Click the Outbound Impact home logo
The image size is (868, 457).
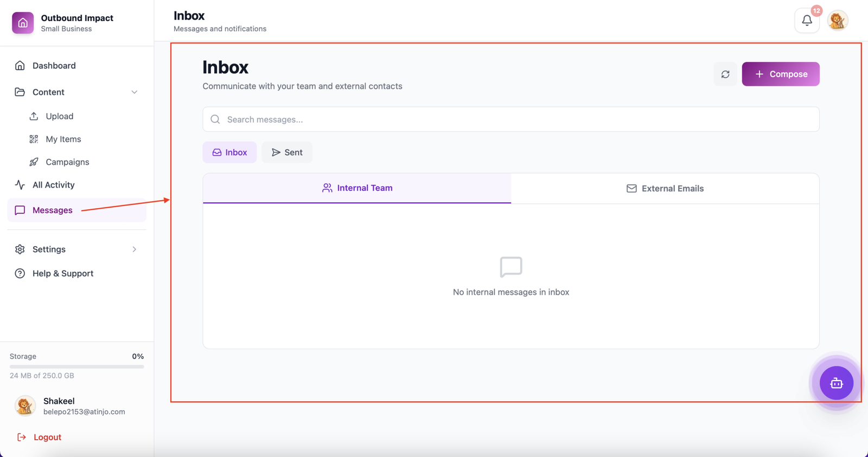point(23,23)
